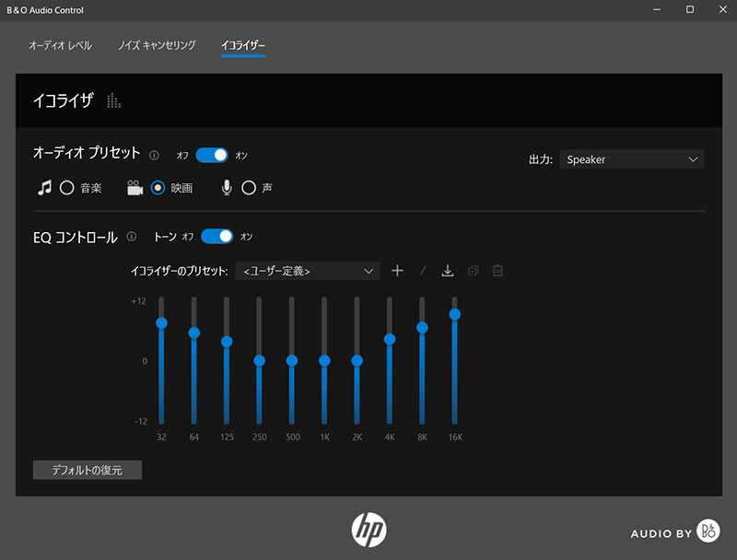This screenshot has height=560, width=737.
Task: Disable the トーン EQ toggle switch
Action: 217,237
